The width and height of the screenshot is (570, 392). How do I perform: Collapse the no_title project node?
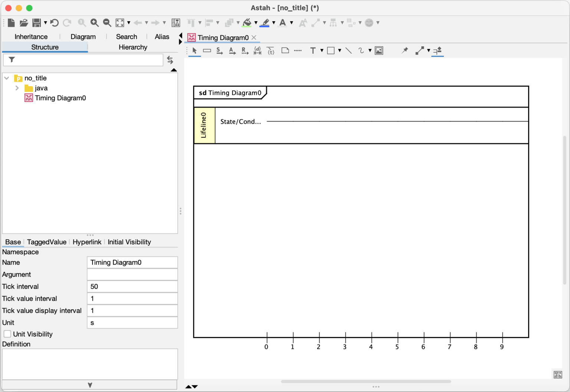pos(6,78)
